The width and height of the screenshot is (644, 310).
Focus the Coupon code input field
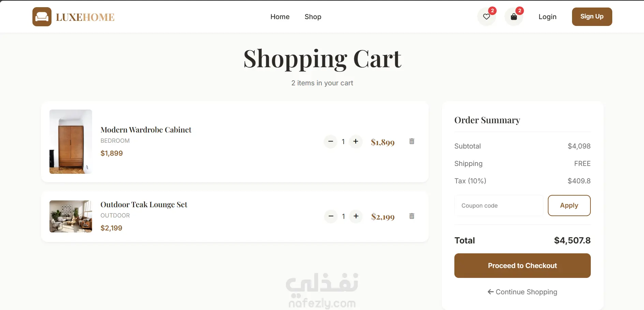pyautogui.click(x=499, y=206)
